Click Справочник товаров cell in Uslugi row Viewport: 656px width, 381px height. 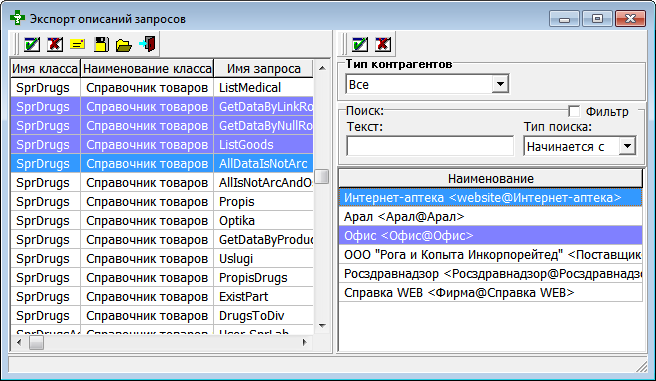coord(147,258)
